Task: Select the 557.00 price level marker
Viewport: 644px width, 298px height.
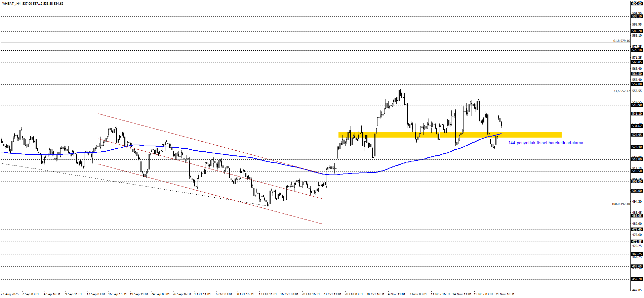Action: (x=637, y=84)
